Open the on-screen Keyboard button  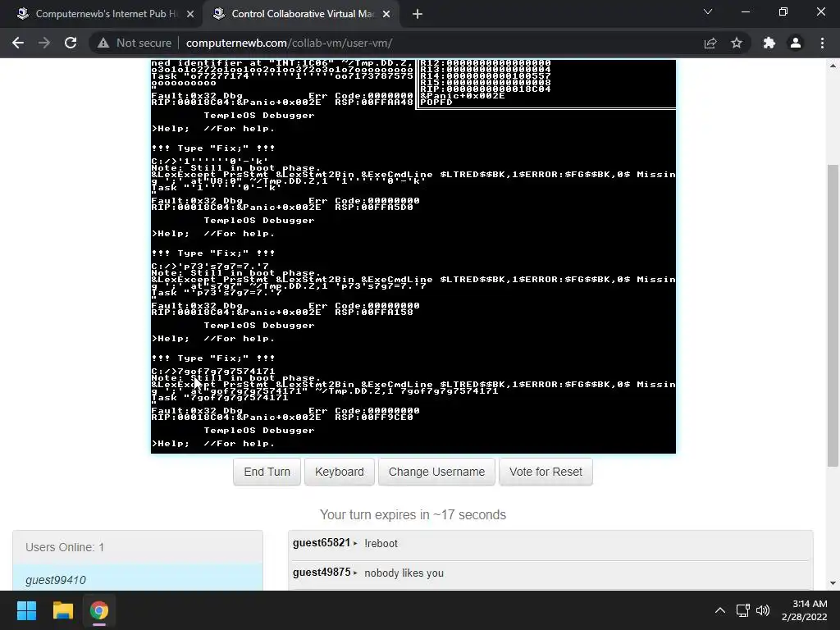click(339, 472)
